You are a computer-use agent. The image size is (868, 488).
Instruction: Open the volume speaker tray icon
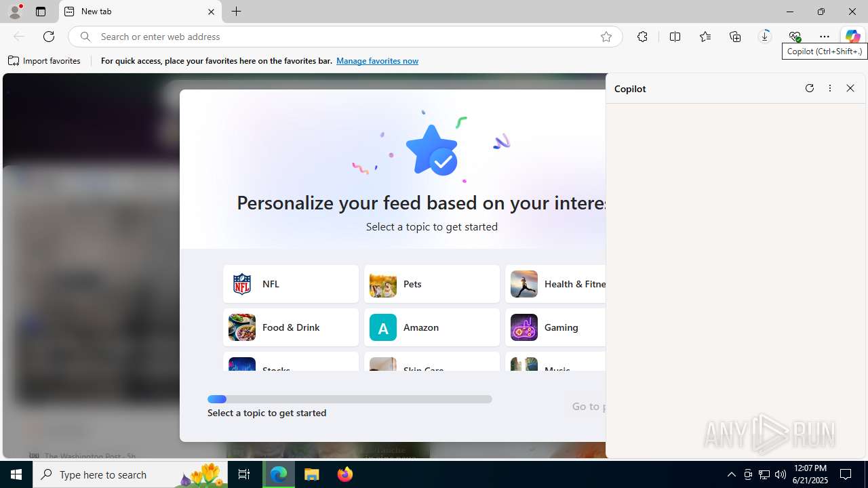coord(781,474)
